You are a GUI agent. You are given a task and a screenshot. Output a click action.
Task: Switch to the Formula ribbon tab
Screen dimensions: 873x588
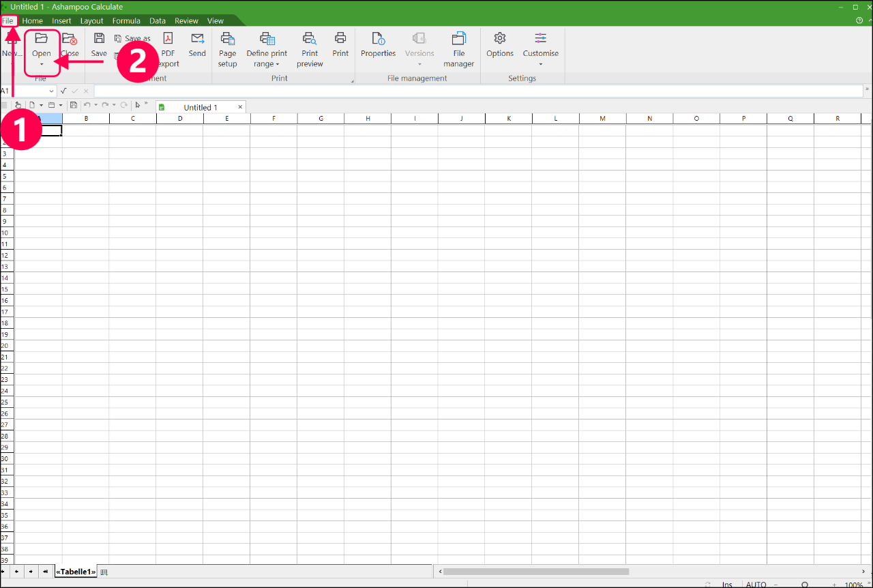click(x=126, y=21)
